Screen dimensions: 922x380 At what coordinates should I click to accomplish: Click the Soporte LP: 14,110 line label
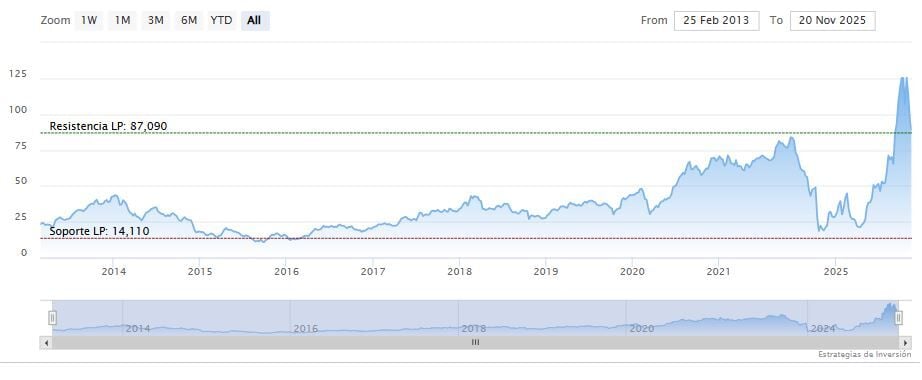tap(99, 231)
